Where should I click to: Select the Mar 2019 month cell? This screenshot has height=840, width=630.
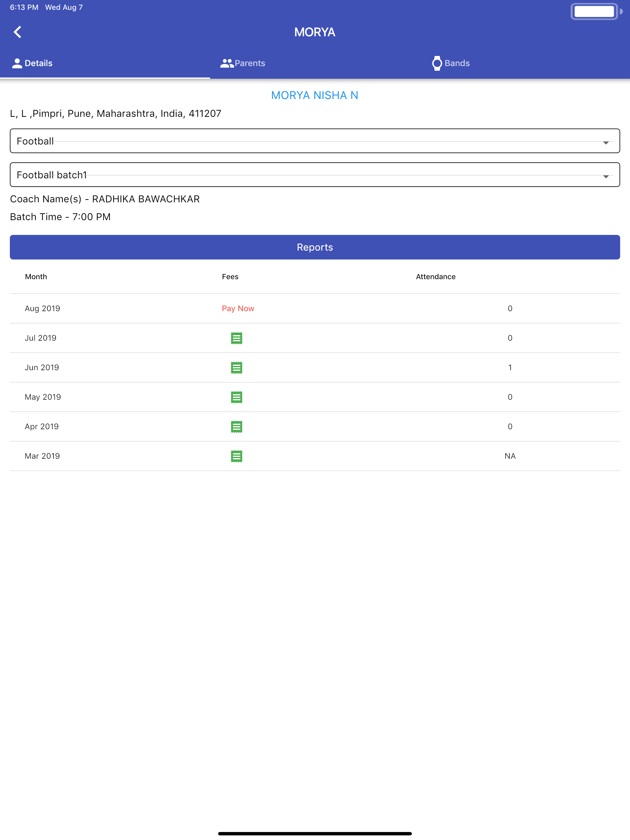42,456
